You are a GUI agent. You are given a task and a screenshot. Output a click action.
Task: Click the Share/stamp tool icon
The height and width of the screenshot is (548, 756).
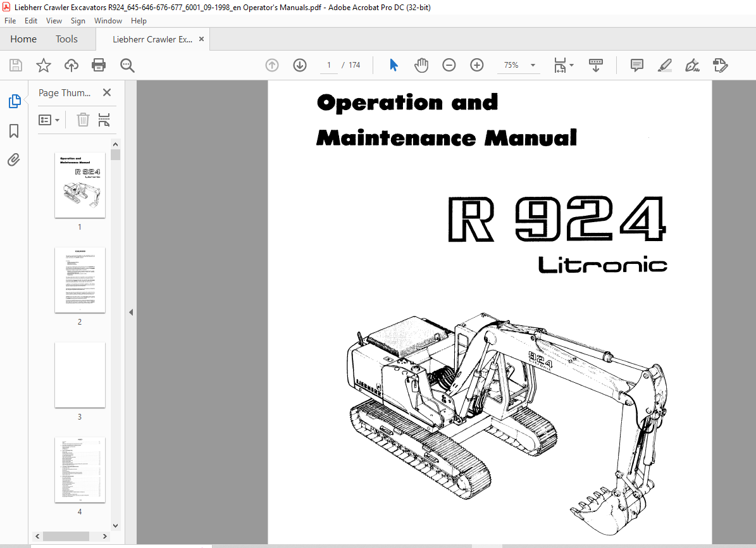click(x=721, y=65)
